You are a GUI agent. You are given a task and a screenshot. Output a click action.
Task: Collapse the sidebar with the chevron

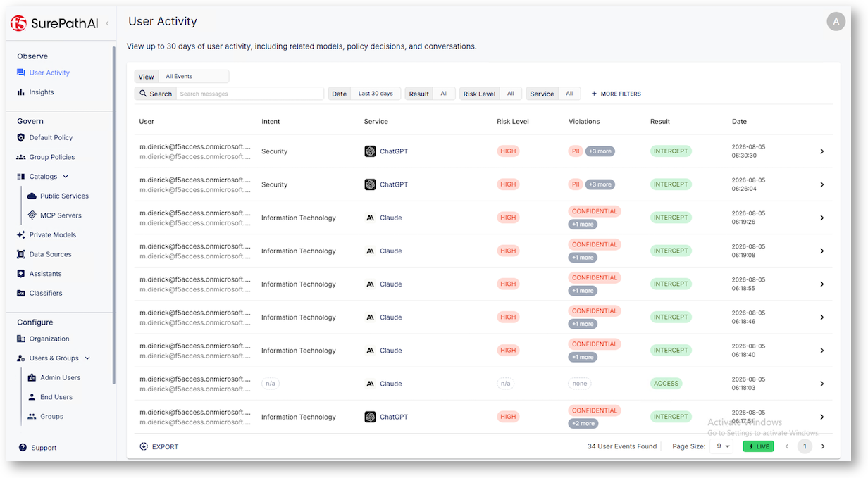tap(107, 23)
